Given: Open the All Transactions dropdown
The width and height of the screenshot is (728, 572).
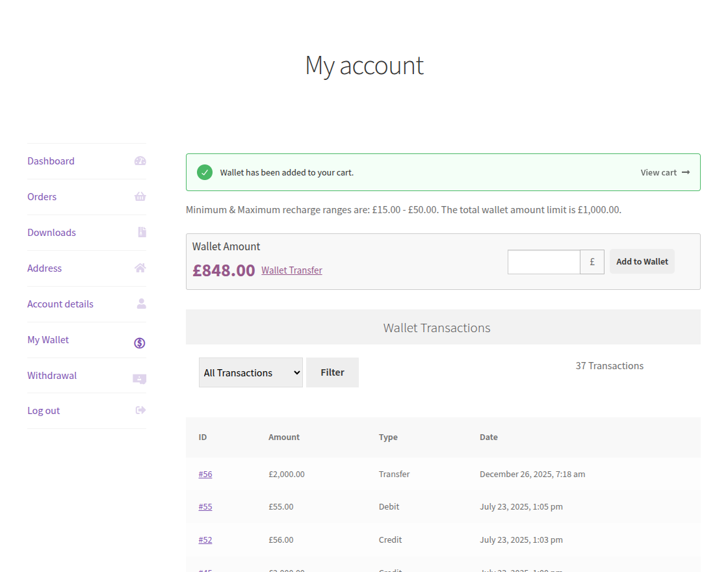Looking at the screenshot, I should coord(251,372).
